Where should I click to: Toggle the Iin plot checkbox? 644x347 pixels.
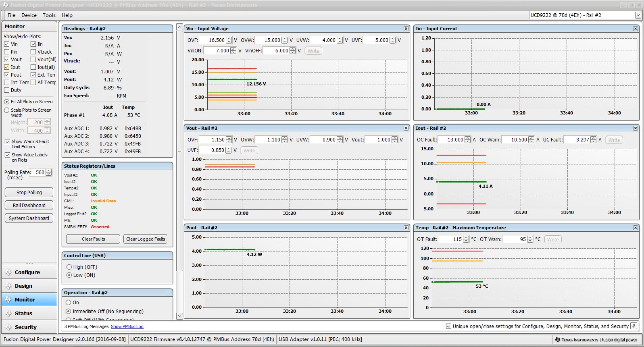pos(33,44)
